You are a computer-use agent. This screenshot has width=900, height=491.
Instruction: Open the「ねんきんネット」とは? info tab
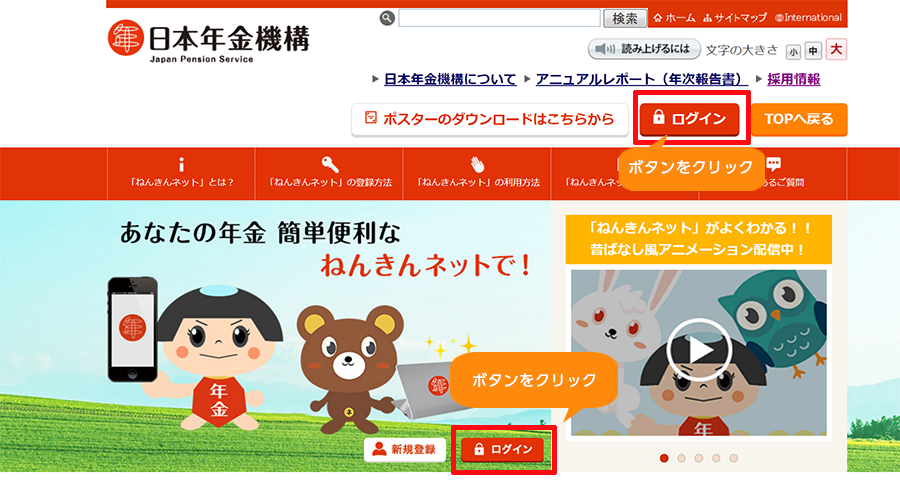click(x=181, y=173)
